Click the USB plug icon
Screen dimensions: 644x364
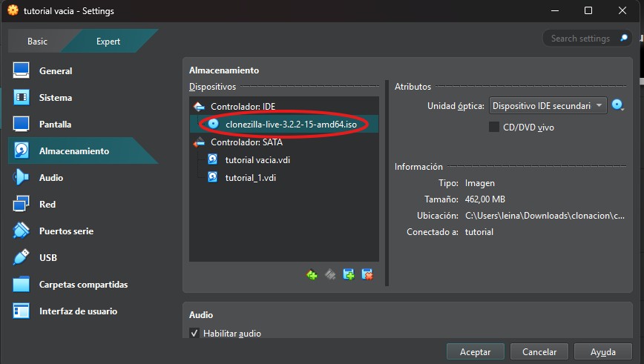pyautogui.click(x=21, y=257)
